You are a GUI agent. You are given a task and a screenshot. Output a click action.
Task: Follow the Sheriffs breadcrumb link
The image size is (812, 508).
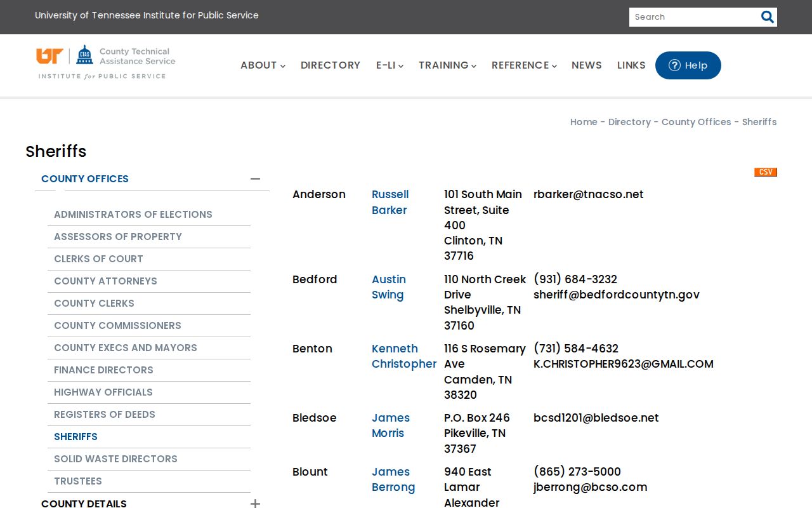759,122
